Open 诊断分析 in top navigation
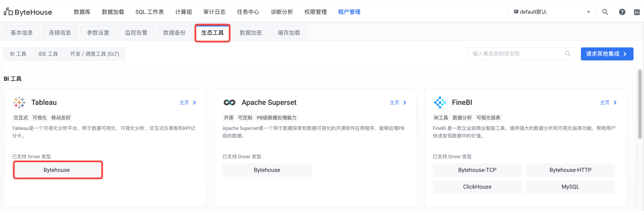The height and width of the screenshot is (211, 644). click(x=282, y=12)
